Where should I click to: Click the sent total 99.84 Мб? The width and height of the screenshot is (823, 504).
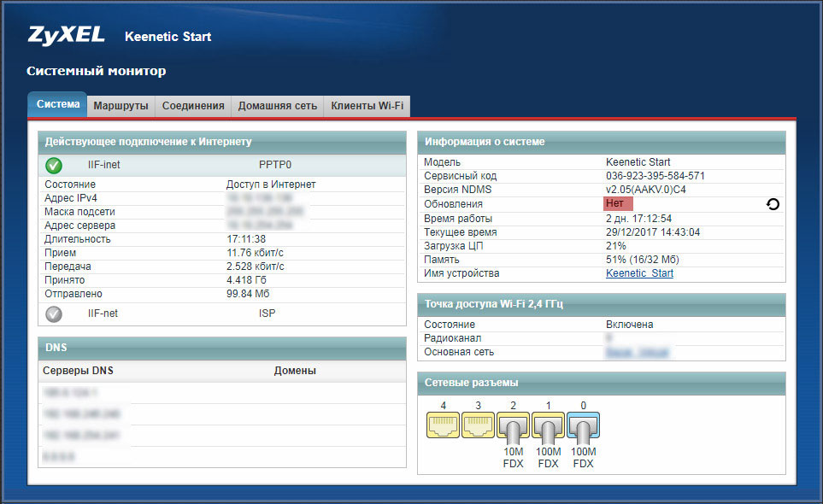(x=248, y=294)
